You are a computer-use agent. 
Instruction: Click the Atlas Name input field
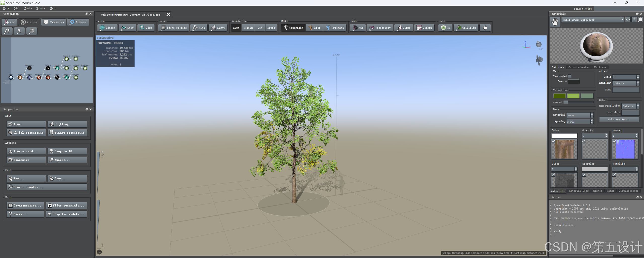click(x=626, y=90)
